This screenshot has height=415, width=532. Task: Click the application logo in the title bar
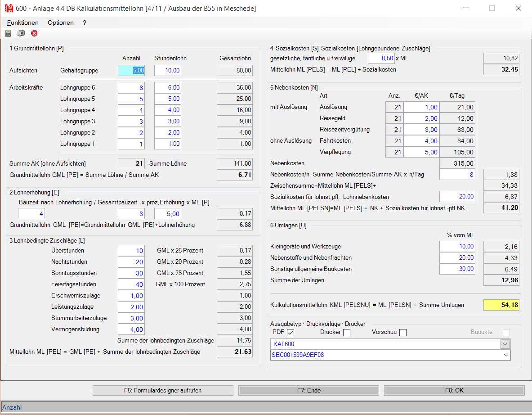coord(9,8)
